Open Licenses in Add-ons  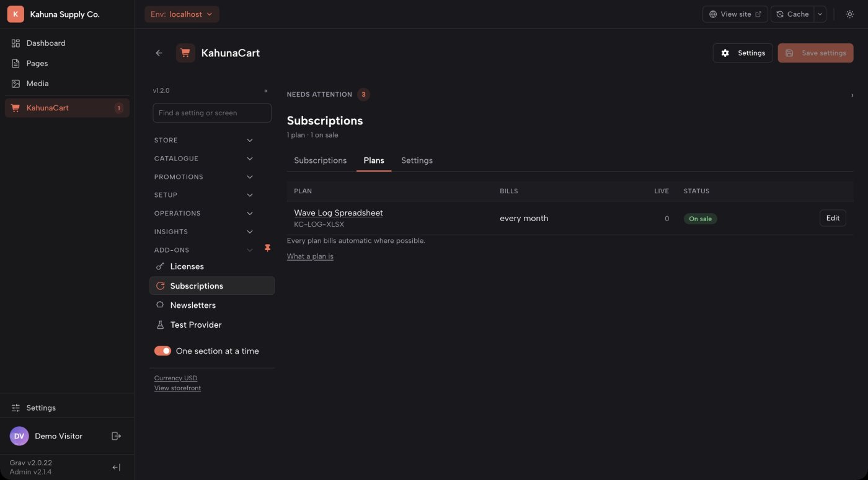(x=212, y=266)
